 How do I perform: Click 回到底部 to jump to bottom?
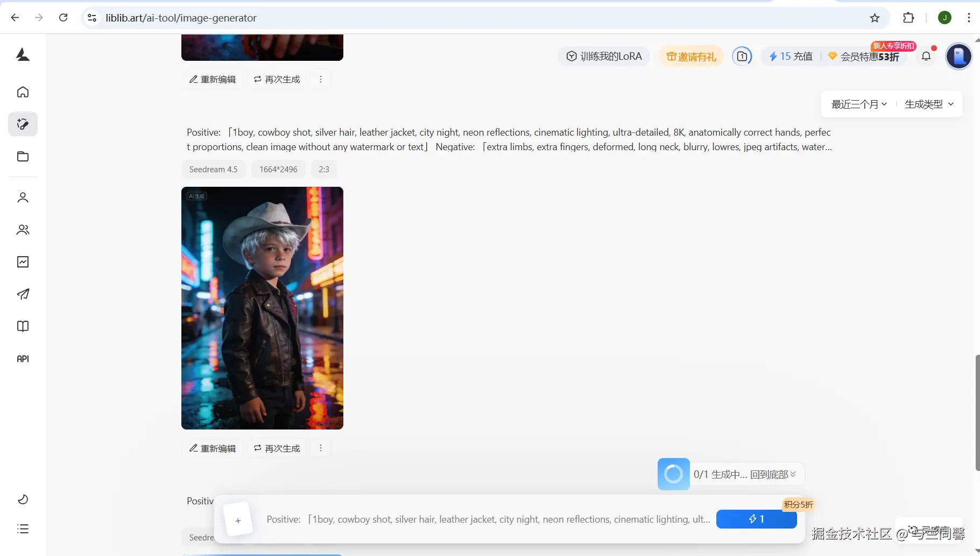coord(773,474)
